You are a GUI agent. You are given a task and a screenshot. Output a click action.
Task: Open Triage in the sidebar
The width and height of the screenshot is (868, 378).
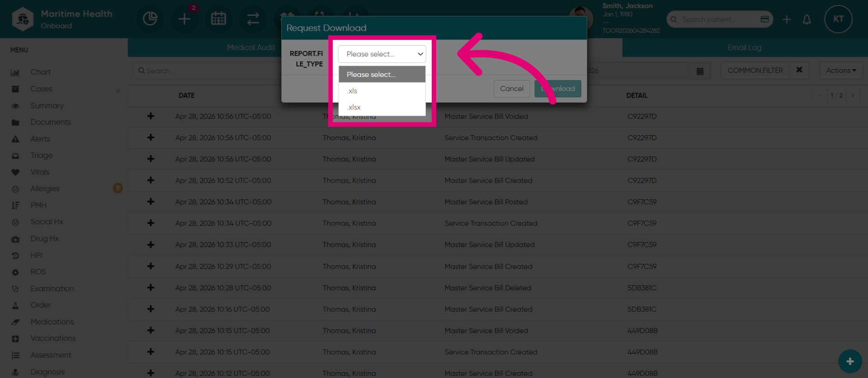(42, 156)
